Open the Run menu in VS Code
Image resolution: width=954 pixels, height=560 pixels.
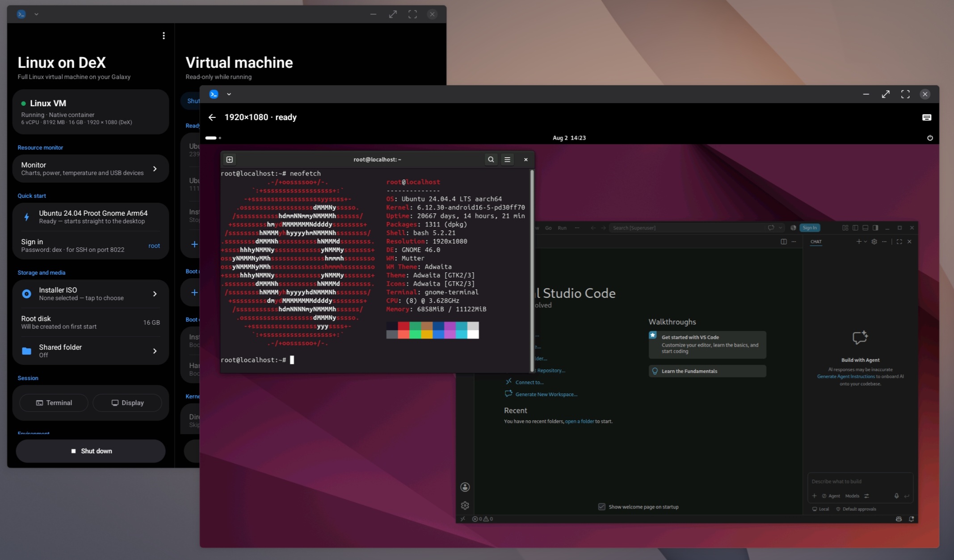click(562, 228)
